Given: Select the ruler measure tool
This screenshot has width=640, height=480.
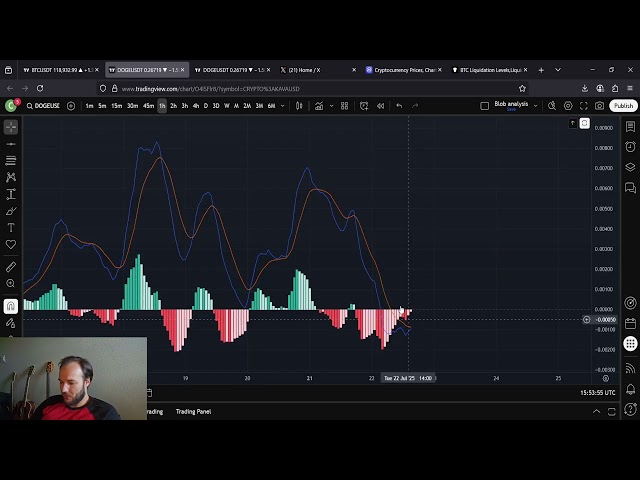Looking at the screenshot, I should point(11,267).
